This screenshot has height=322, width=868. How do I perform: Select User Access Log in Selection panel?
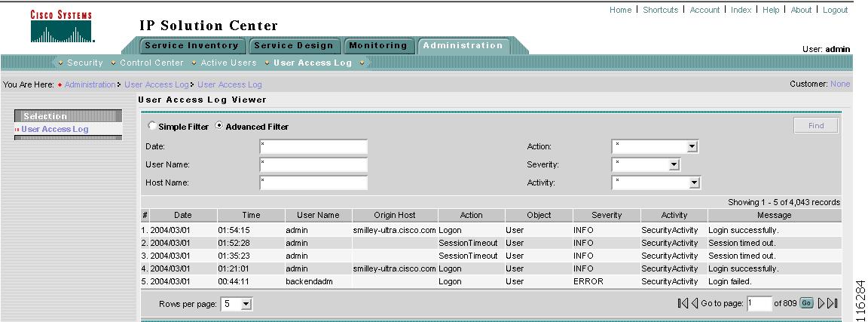click(55, 129)
